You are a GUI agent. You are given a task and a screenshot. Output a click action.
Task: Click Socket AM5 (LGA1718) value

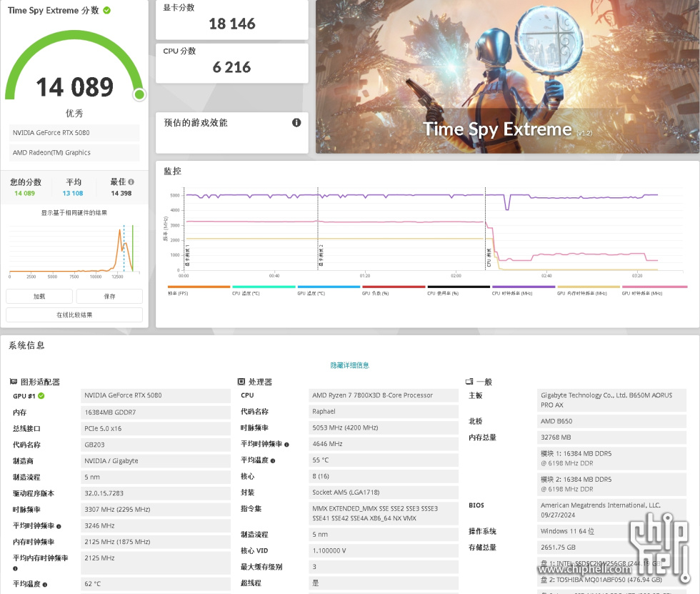(384, 492)
